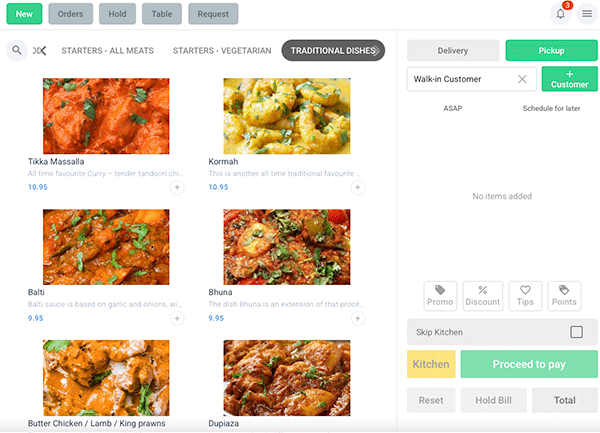Image resolution: width=600 pixels, height=433 pixels.
Task: Select Pickup order type
Action: [551, 50]
